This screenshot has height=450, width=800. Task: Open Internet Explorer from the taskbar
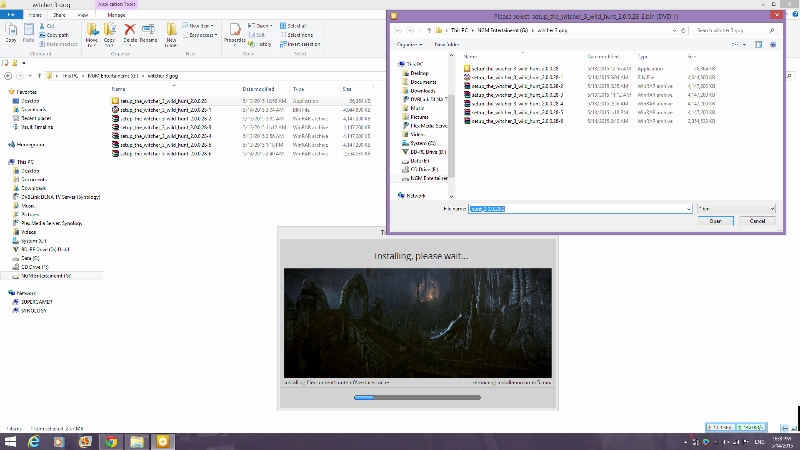click(x=34, y=442)
